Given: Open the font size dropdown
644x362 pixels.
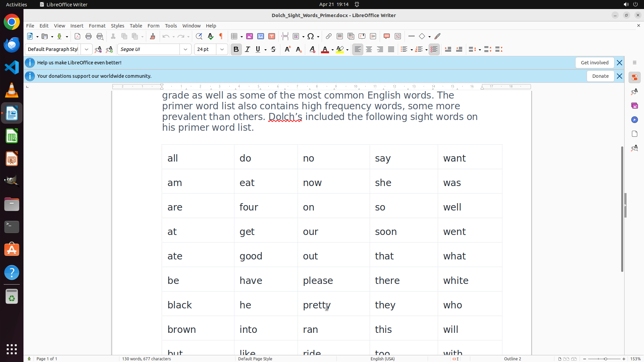Looking at the screenshot, I should [x=222, y=49].
